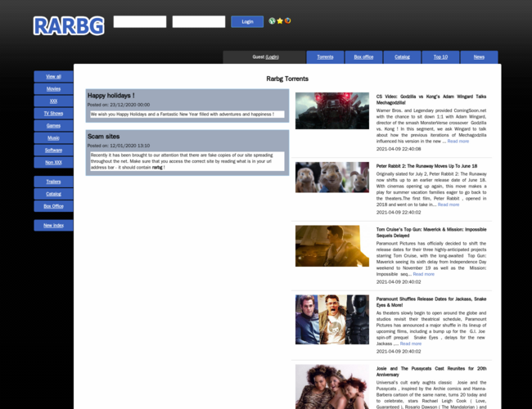
Task: Open Peter Rabbit 2 article headline
Action: (426, 166)
